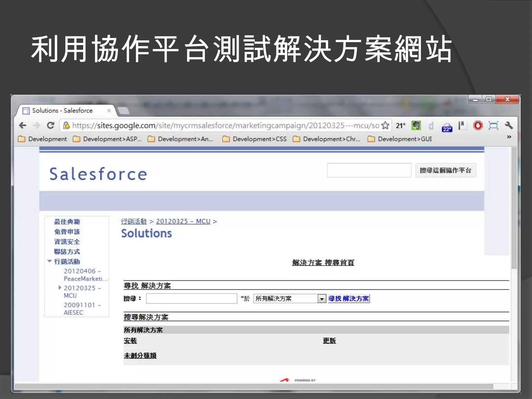Open the Chrome wrench menu
The width and height of the screenshot is (532, 399).
pyautogui.click(x=509, y=125)
